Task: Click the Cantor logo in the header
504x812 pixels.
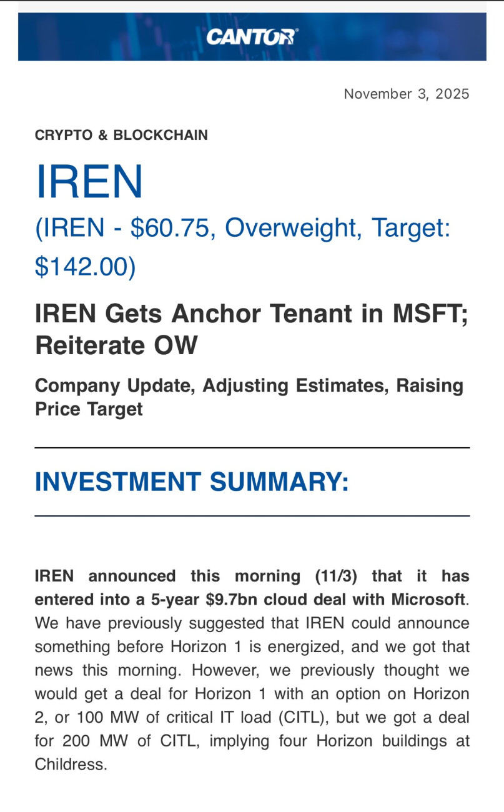Action: click(x=252, y=37)
